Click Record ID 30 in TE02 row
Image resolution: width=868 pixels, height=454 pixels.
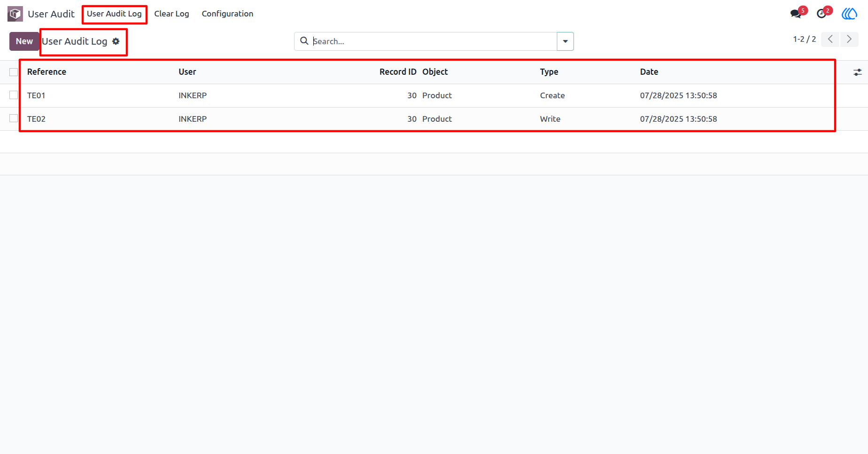click(412, 119)
